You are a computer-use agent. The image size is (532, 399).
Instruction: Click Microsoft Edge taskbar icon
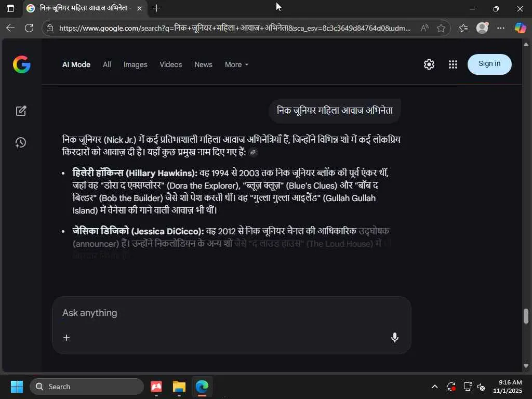(202, 387)
